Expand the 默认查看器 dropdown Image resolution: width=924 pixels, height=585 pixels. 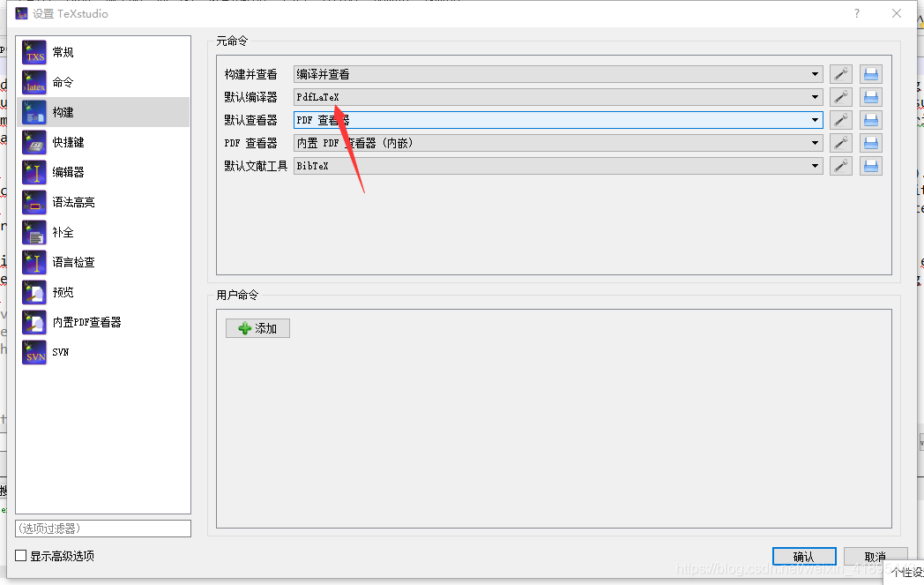pyautogui.click(x=558, y=120)
